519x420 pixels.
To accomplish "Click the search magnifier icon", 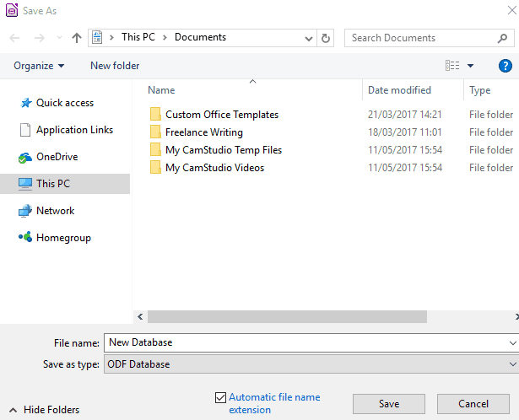I will [x=502, y=38].
